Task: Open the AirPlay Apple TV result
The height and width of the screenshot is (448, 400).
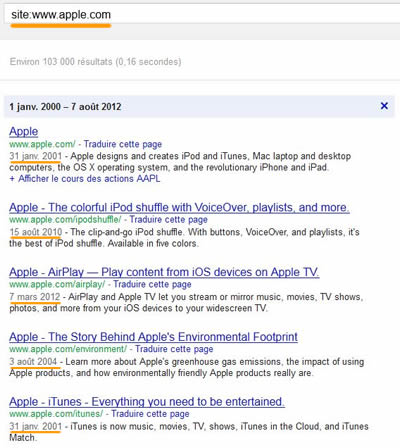Action: [164, 272]
